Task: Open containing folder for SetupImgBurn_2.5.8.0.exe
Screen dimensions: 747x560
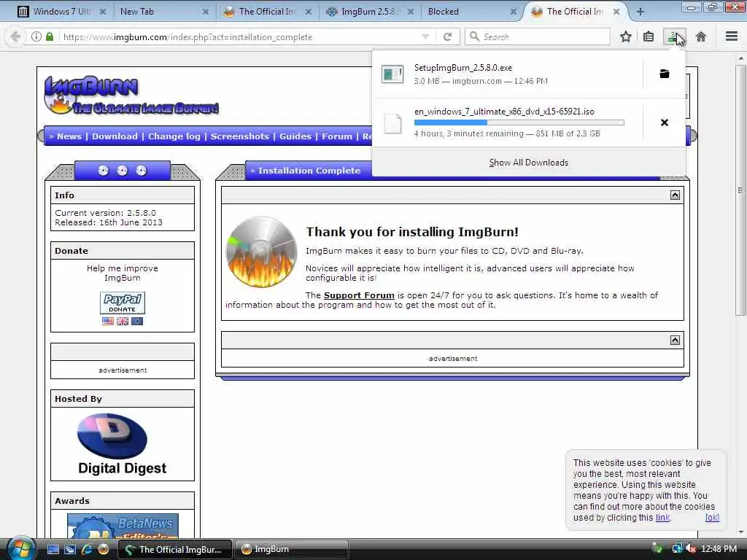Action: [x=664, y=74]
